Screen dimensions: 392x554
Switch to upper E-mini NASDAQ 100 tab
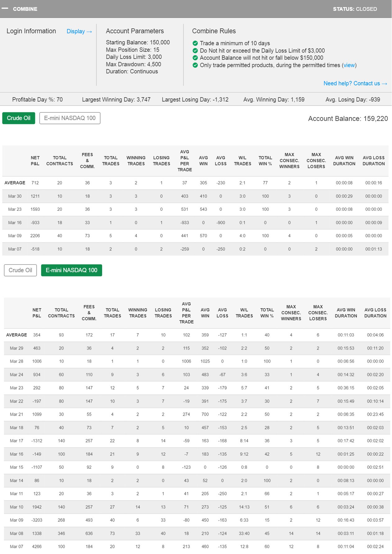click(x=70, y=118)
